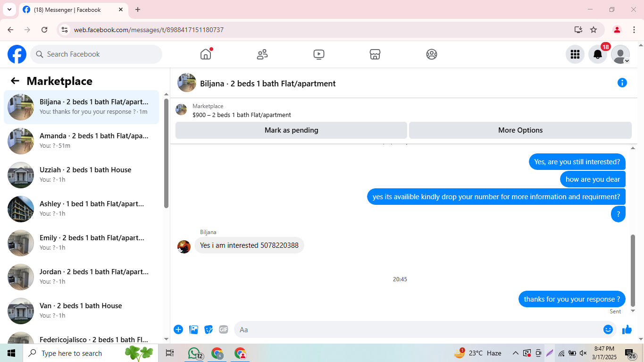
Task: Click the 'Yes i am interested' message
Action: coord(249,245)
